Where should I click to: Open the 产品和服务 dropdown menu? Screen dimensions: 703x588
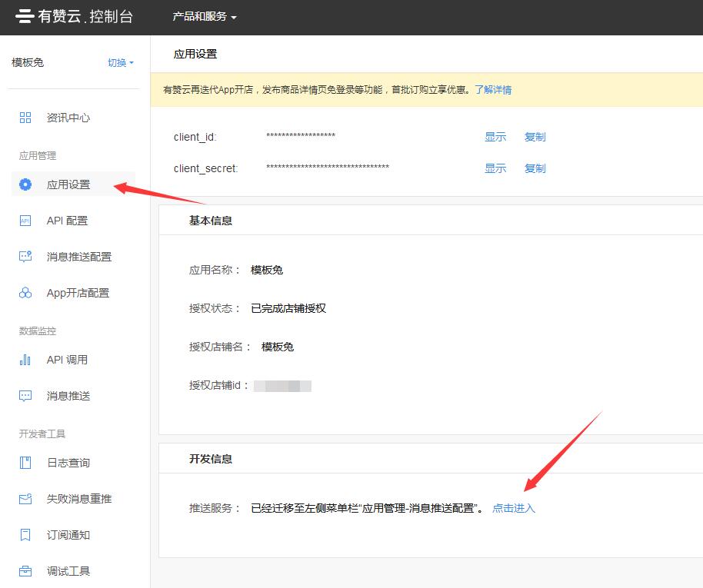coord(204,17)
